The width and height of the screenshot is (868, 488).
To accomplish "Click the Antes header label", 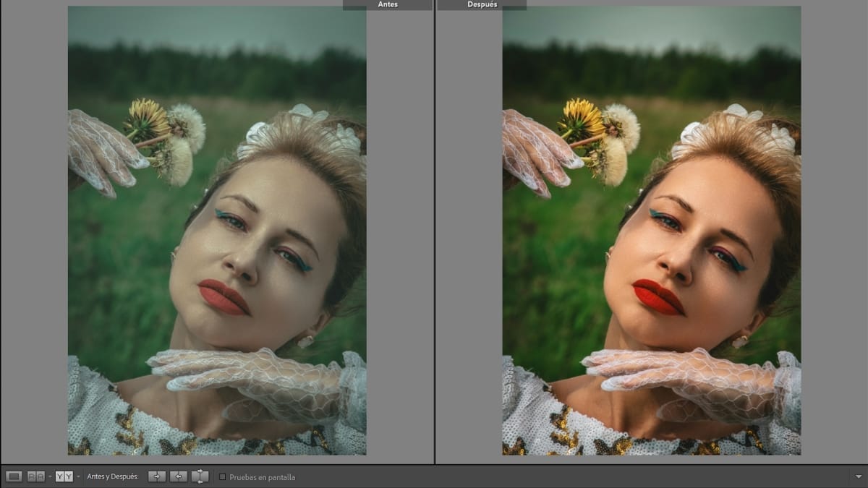I will point(388,4).
